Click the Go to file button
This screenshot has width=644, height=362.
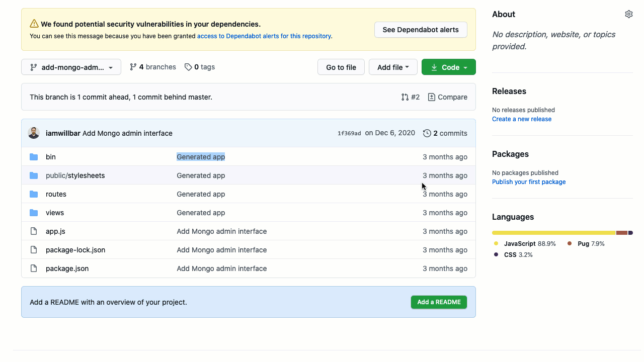[341, 67]
